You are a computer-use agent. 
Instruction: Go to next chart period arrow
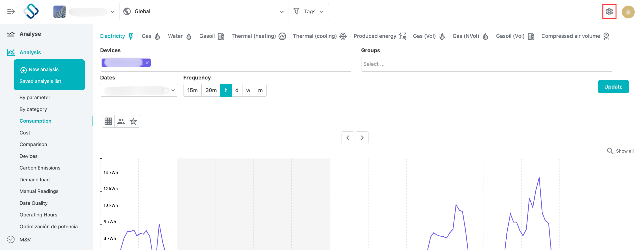tap(362, 138)
